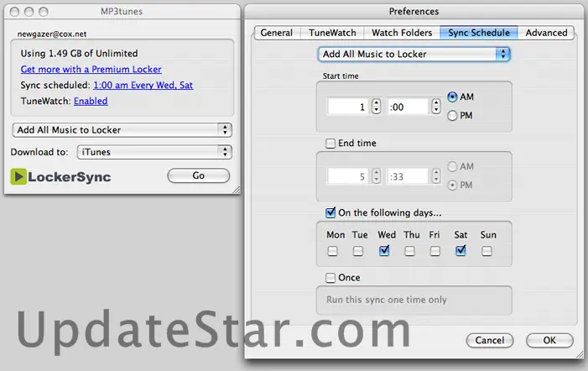Confirm Preferences with OK
Viewport: 588px width, 371px height.
click(549, 340)
